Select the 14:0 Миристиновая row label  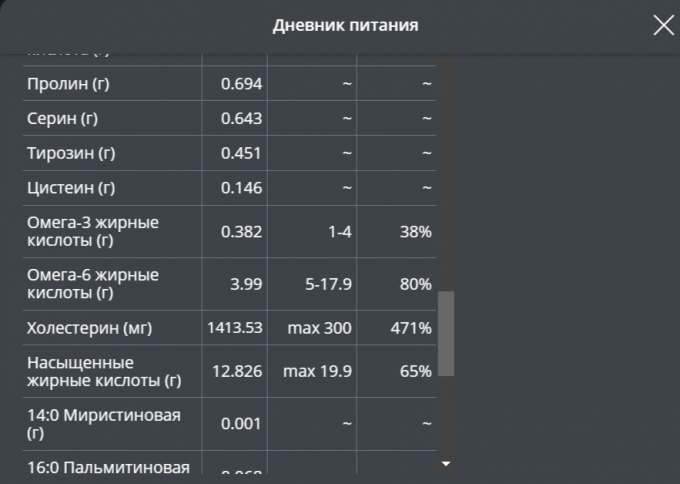coord(104,423)
